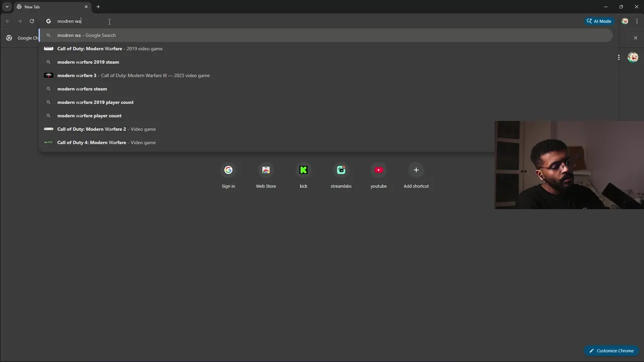
Task: Open the Sign in shortcut
Action: 228,175
